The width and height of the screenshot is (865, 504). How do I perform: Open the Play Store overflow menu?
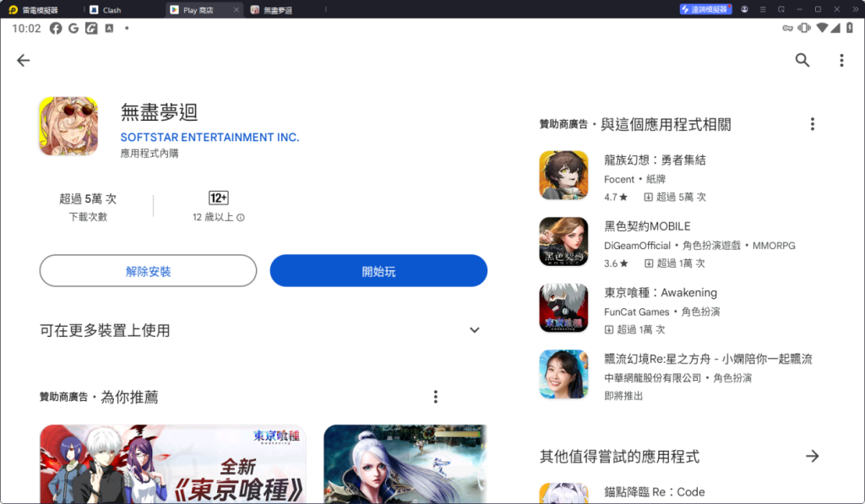(841, 60)
